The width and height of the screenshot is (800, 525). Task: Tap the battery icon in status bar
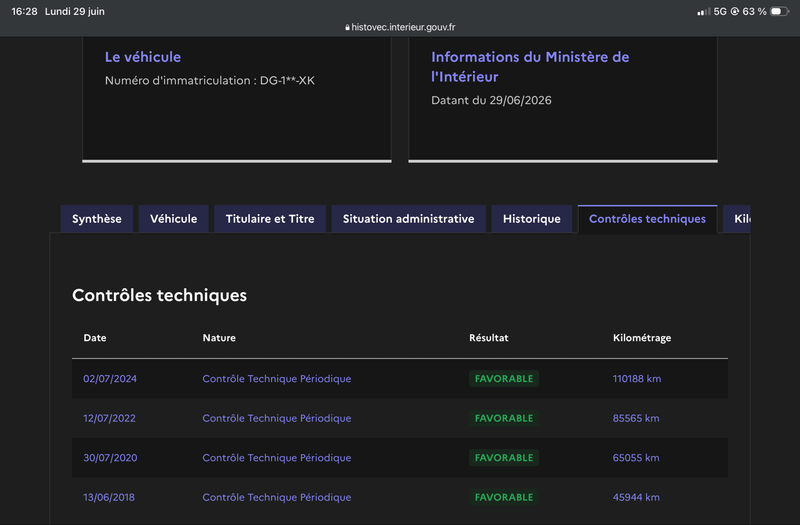pos(779,11)
